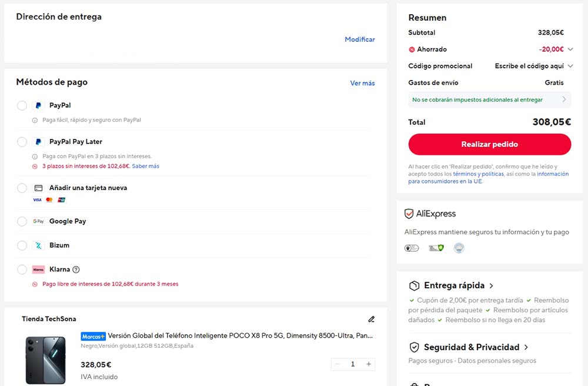Click the red Ahorrado discount icon

coord(412,49)
